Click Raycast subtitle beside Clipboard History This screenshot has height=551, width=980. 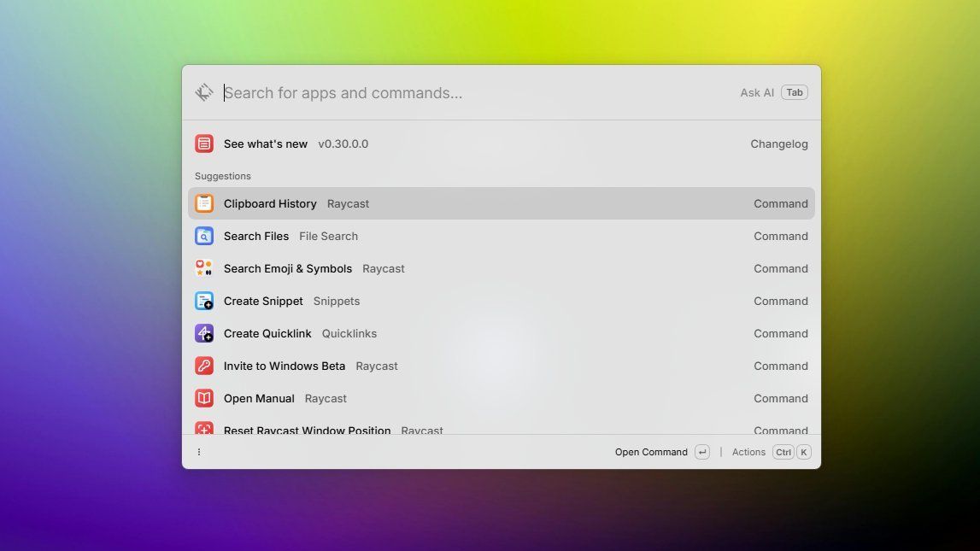(x=348, y=203)
